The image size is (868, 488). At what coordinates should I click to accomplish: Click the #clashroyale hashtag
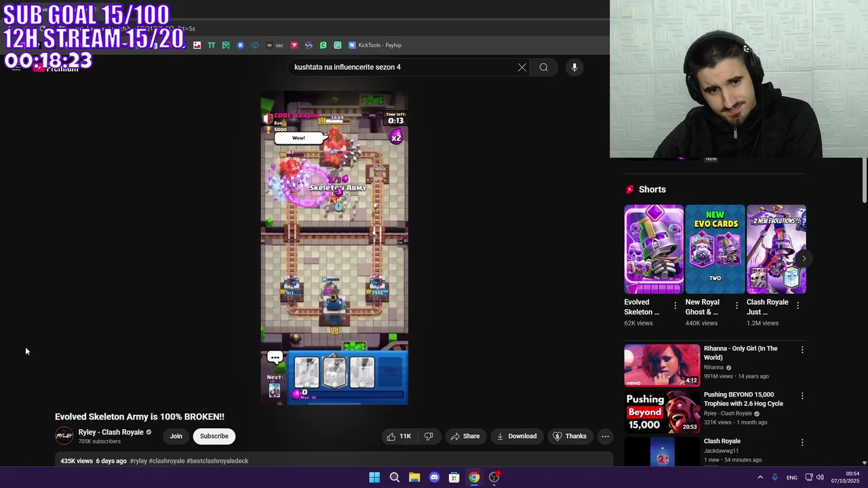click(x=167, y=461)
